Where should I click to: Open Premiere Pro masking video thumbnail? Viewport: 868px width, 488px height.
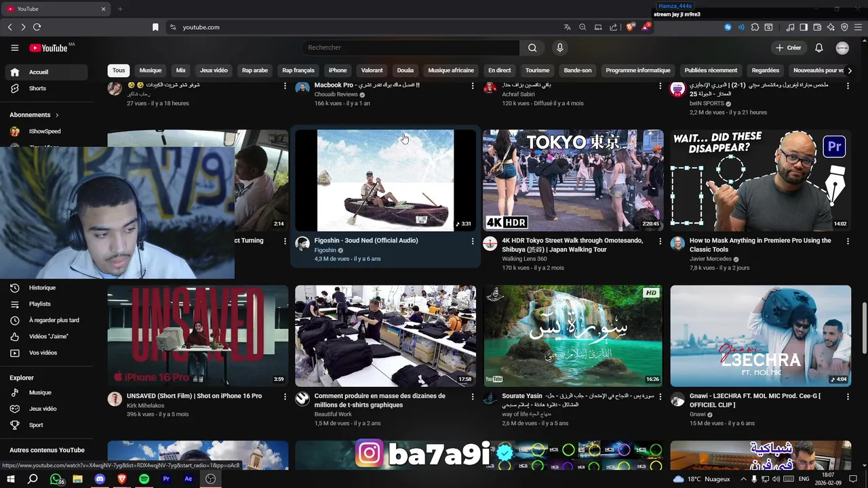(761, 180)
